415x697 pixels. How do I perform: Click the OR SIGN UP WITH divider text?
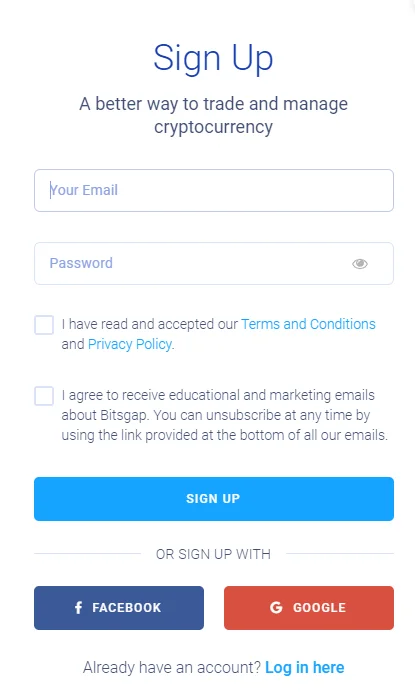[x=213, y=554]
